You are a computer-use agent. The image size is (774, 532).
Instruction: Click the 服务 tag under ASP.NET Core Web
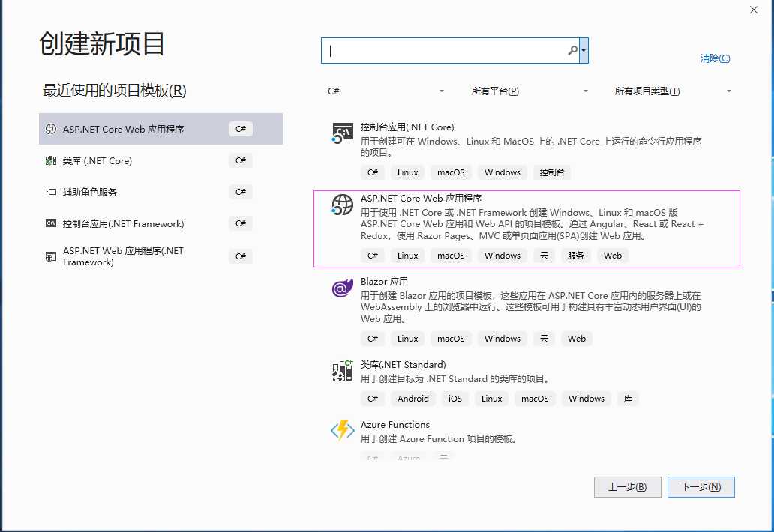click(x=575, y=256)
